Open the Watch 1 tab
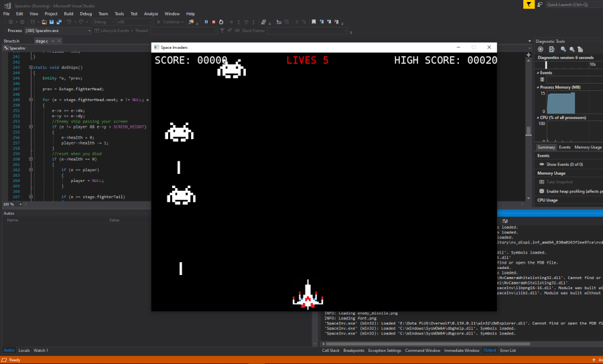This screenshot has height=364, width=603. click(41, 350)
